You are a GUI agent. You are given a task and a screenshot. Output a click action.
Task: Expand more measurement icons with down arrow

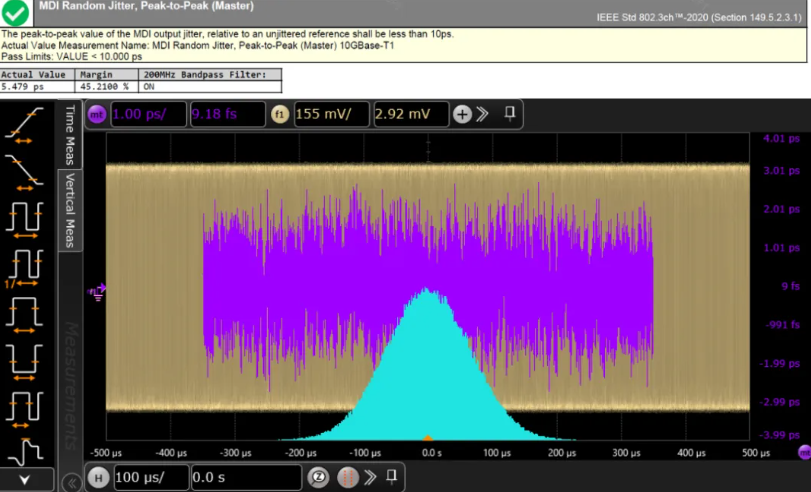(25, 480)
